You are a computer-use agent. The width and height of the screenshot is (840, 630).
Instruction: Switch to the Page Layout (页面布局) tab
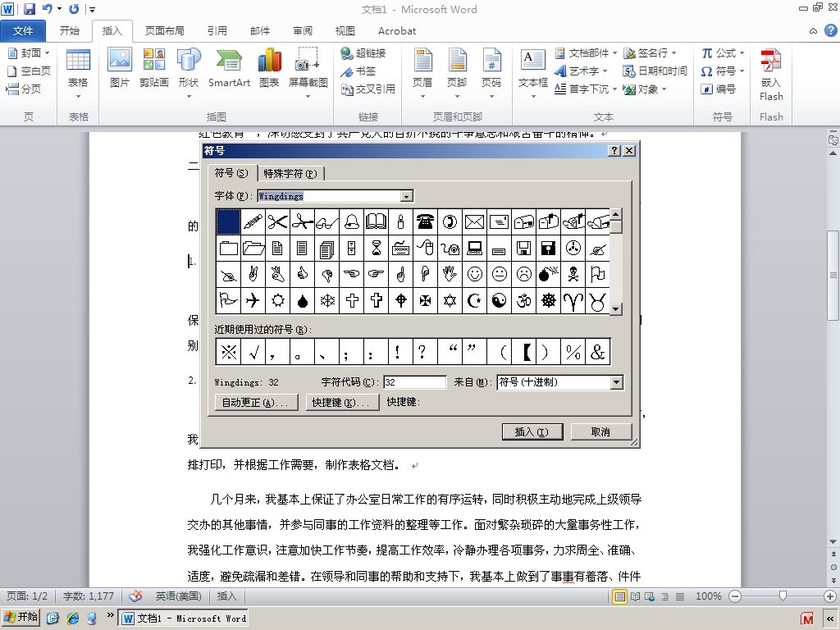(x=164, y=31)
